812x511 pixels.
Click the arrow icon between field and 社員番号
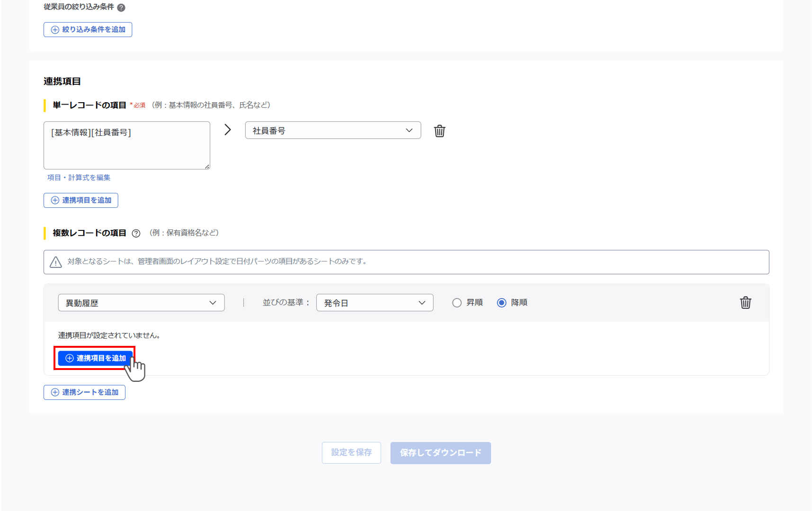228,129
